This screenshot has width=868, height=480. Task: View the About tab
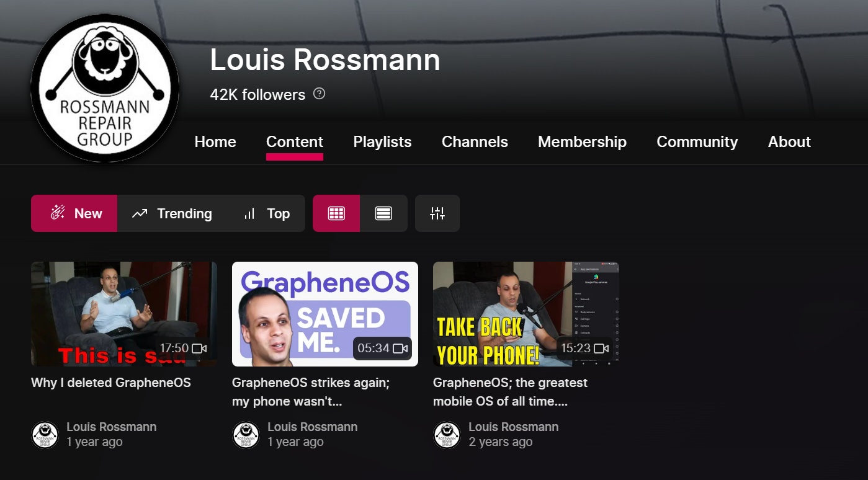(789, 142)
